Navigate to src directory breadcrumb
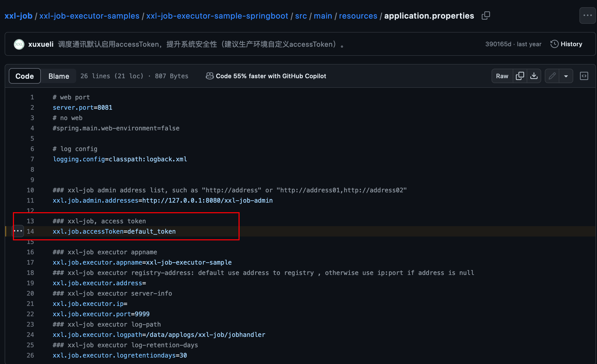This screenshot has height=364, width=597. point(301,16)
